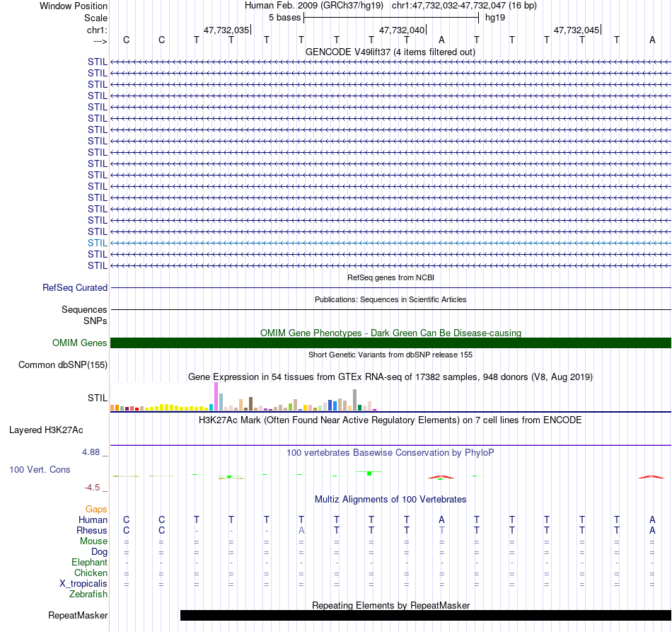Open the Multiz Alignments of 100 Vertebrates title
The height and width of the screenshot is (632, 672).
click(390, 499)
